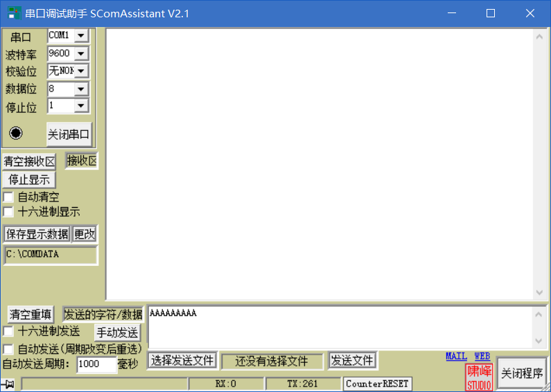Click the CounterRESET button
Image resolution: width=551 pixels, height=392 pixels.
(378, 384)
